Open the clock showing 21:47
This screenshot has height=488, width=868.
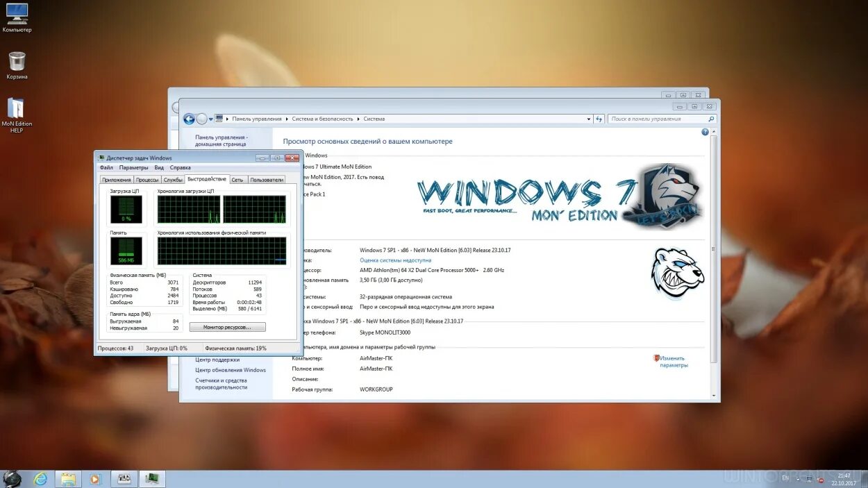(844, 478)
